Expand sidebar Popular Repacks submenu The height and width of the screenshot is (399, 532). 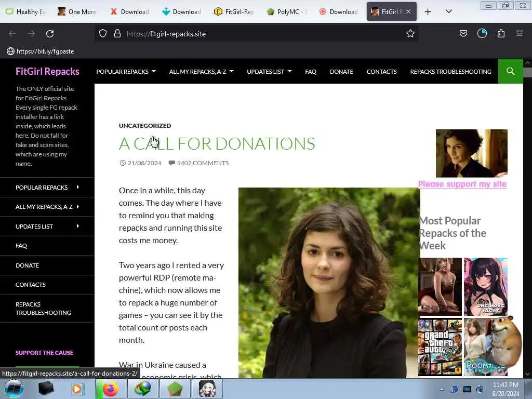[78, 187]
